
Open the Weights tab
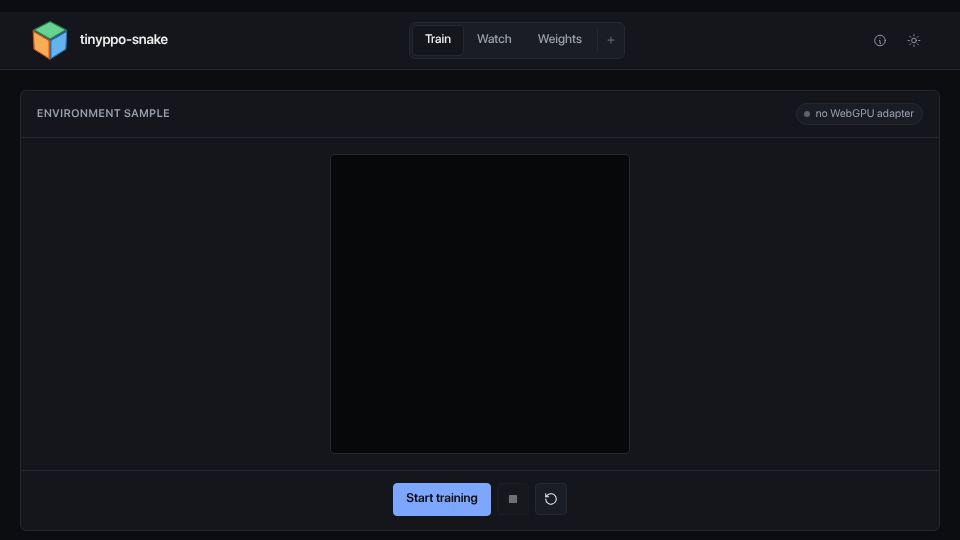[560, 39]
